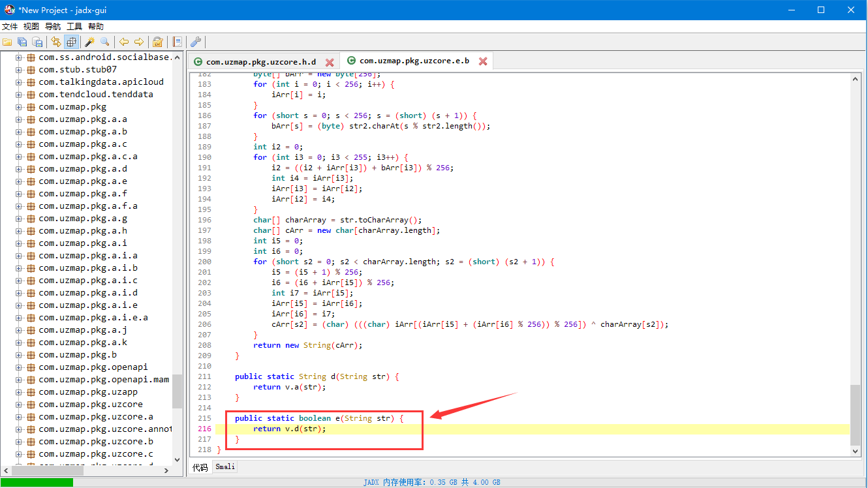
Task: Switch to the com.uzmap.pkg.uzcore.h.d tab
Action: pos(260,62)
